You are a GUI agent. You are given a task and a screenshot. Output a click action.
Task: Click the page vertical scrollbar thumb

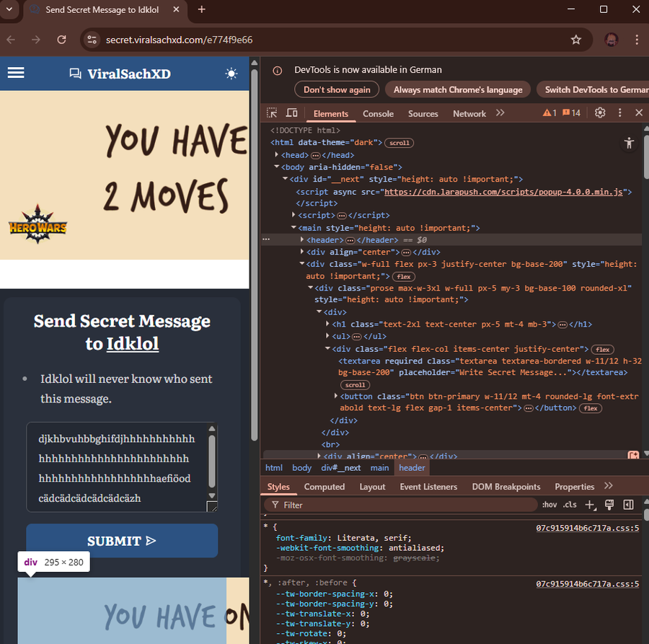click(255, 255)
